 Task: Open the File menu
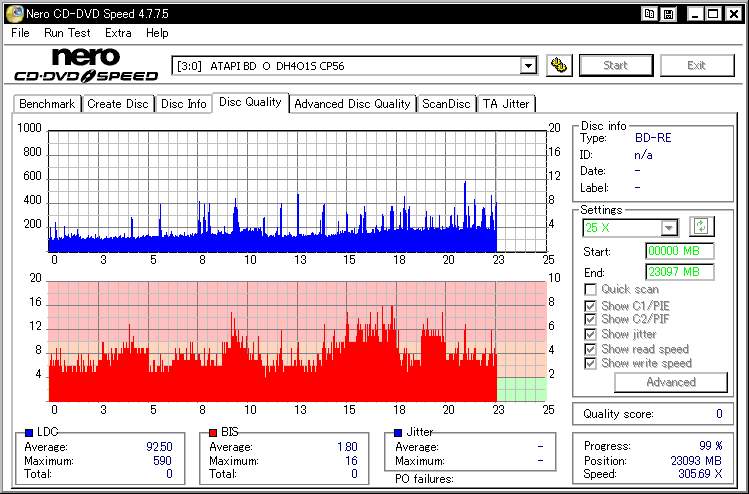tap(21, 33)
